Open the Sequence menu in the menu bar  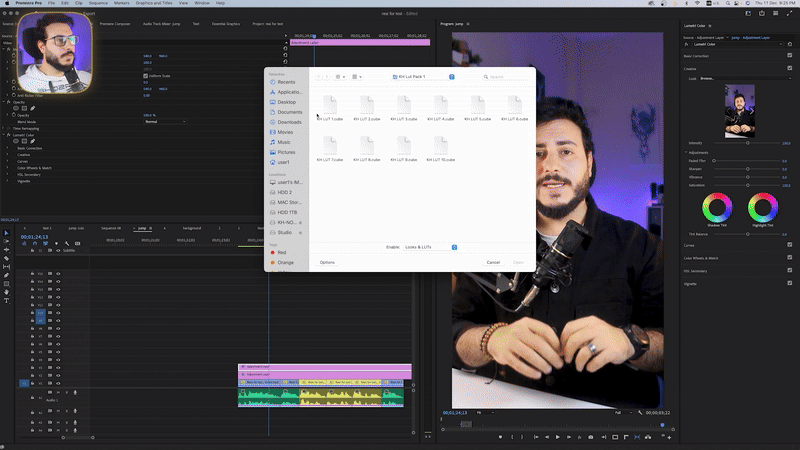[x=98, y=3]
